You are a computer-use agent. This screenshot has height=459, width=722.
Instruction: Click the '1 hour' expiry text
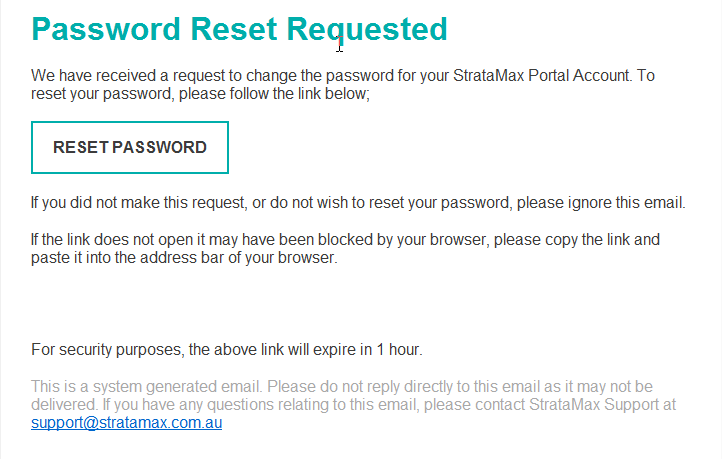(x=398, y=349)
